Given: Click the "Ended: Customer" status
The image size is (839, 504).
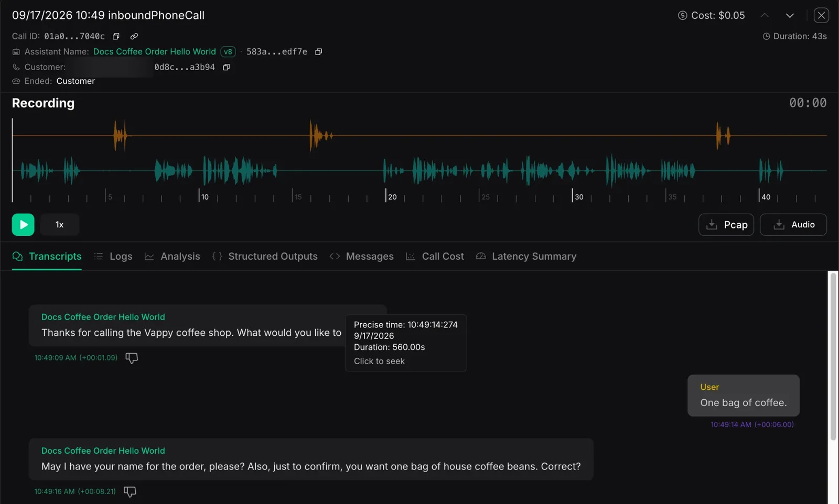Looking at the screenshot, I should click(x=53, y=81).
